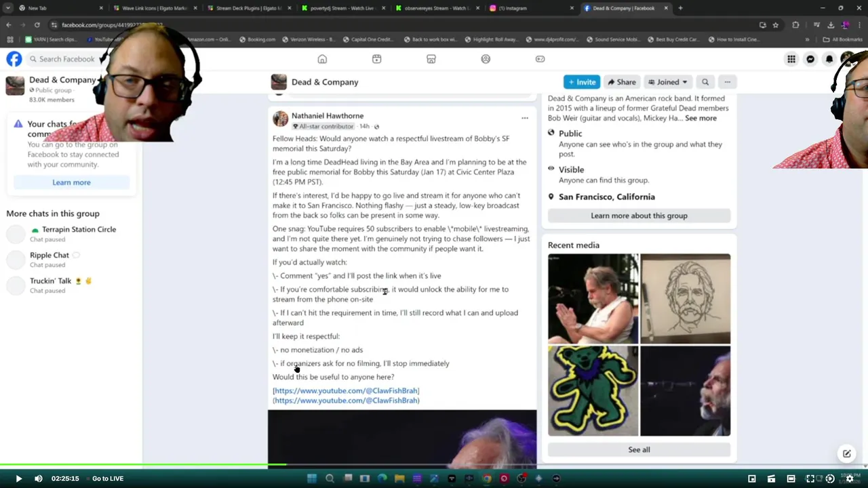This screenshot has height=488, width=868.
Task: Open the Groups icon in top navigation
Action: (486, 59)
